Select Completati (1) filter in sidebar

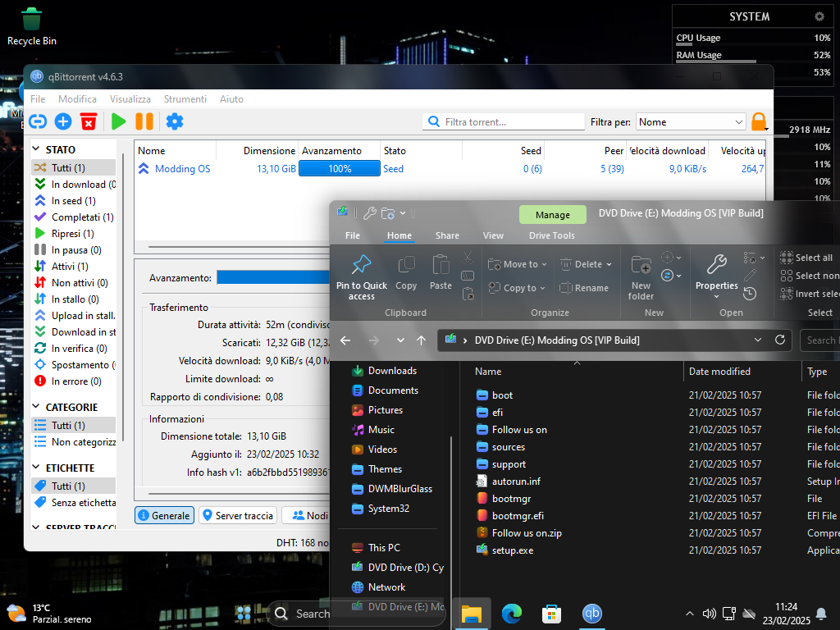pos(73,217)
